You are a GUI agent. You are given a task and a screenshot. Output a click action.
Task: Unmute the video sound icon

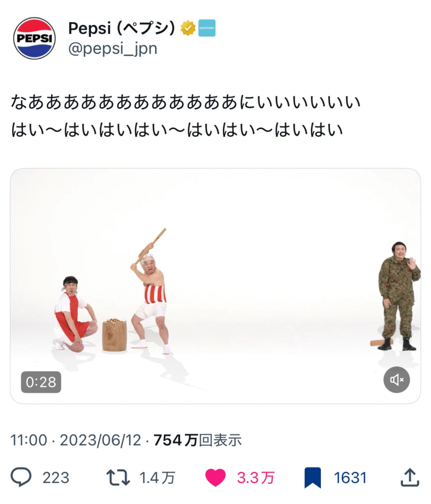tap(397, 379)
